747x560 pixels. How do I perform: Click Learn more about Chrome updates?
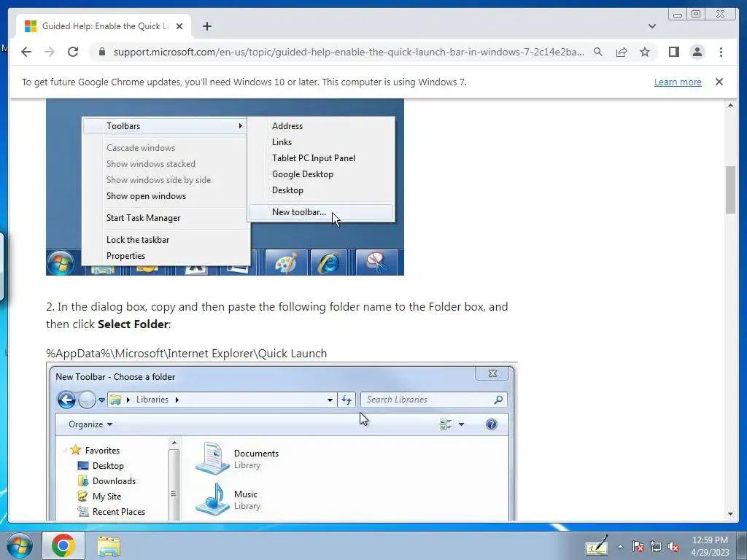coord(678,82)
